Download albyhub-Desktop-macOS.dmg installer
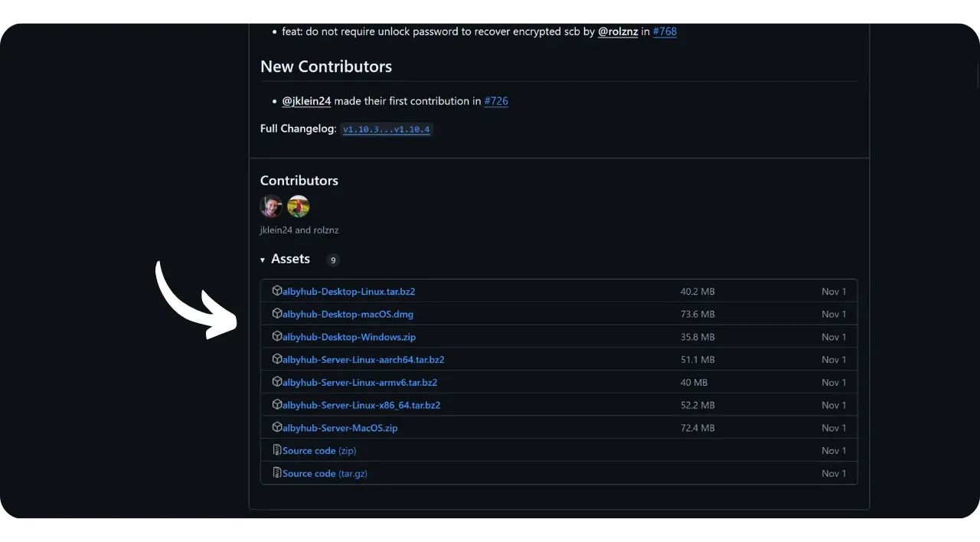Image resolution: width=980 pixels, height=542 pixels. pos(348,314)
